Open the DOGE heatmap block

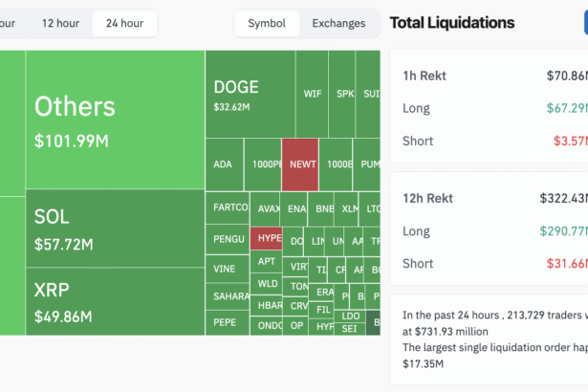click(x=249, y=94)
